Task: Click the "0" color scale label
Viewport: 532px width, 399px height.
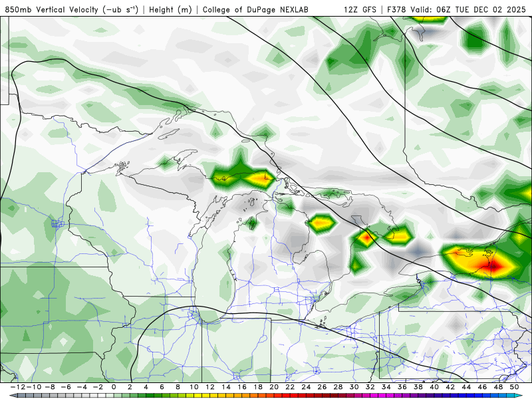Action: 114,387
